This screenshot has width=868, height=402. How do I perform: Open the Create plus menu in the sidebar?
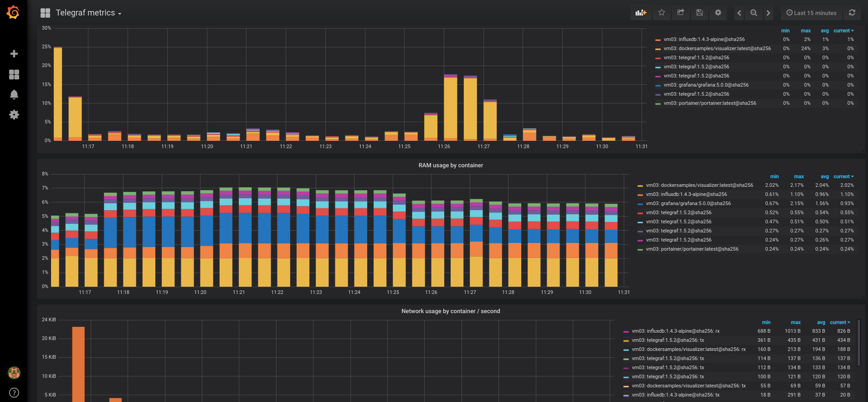pyautogui.click(x=14, y=54)
